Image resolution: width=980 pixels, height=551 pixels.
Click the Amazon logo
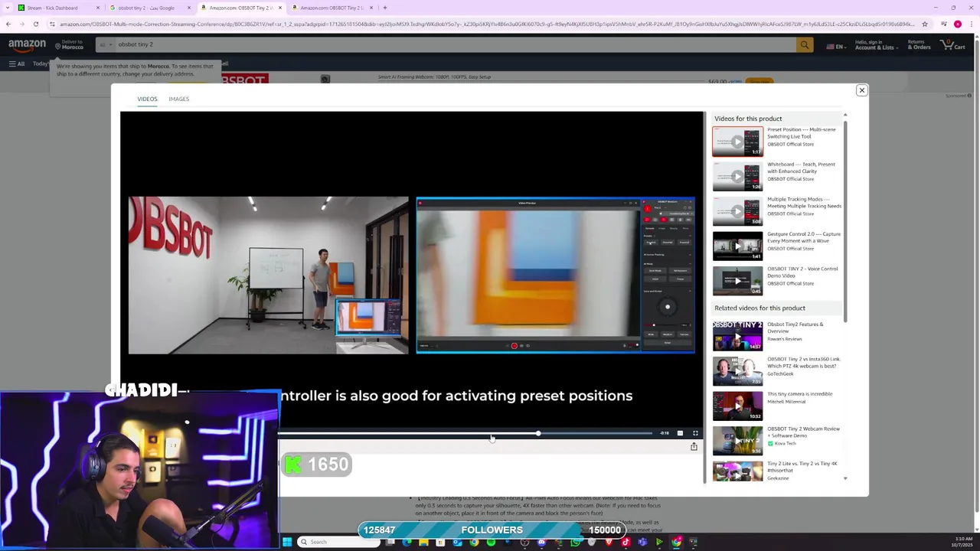tap(27, 45)
